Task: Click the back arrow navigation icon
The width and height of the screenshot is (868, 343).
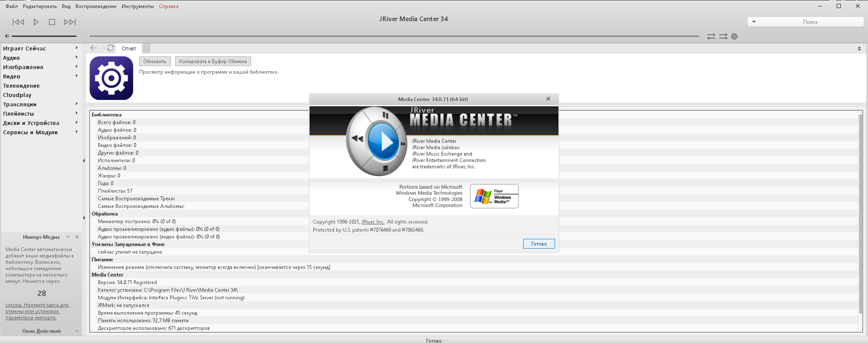Action: pos(94,48)
